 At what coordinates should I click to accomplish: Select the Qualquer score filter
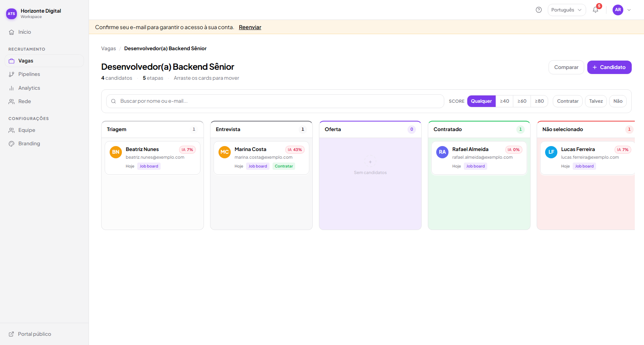coord(481,101)
